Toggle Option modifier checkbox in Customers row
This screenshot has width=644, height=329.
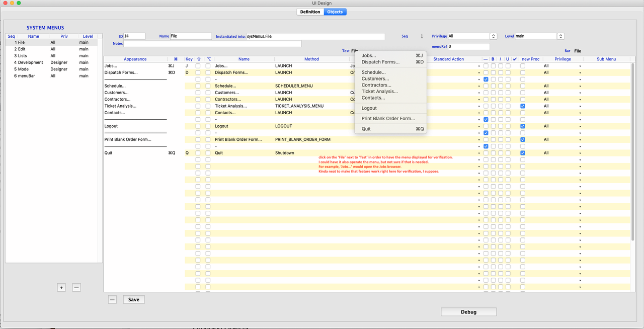[208, 93]
